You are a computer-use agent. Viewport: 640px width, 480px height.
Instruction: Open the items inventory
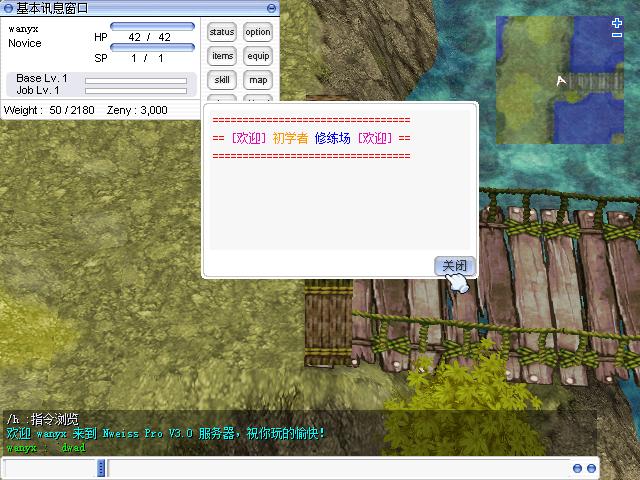(222, 56)
